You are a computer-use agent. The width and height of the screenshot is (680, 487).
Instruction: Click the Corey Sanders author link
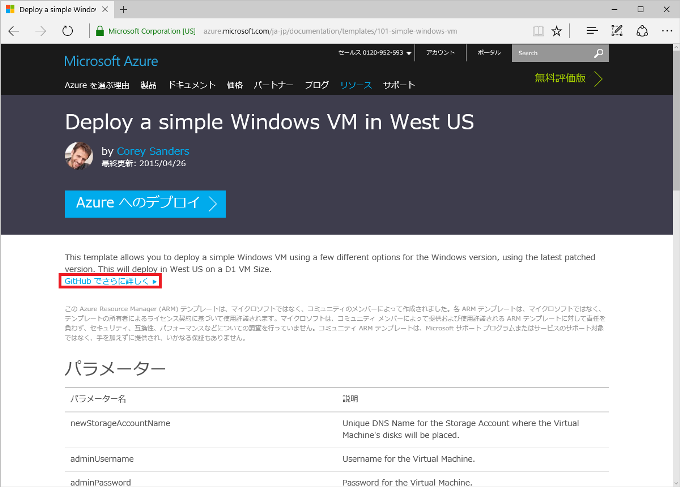coord(153,151)
